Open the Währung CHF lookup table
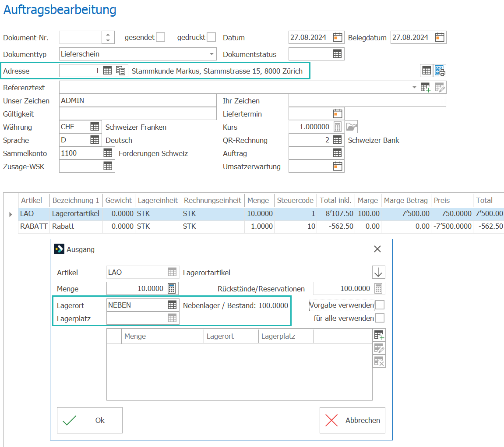Screen dimensions: 504x447 95,127
